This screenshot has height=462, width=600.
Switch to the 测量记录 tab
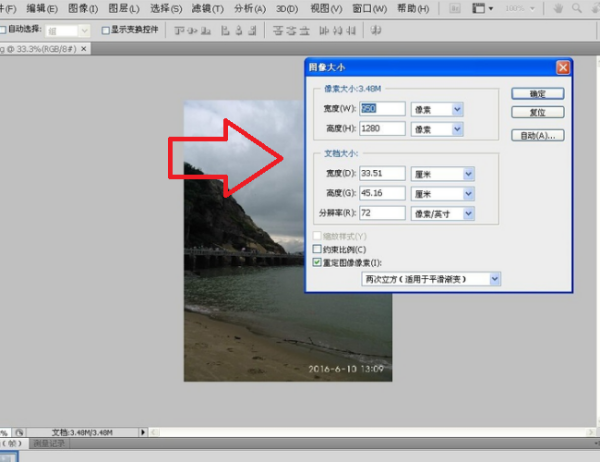(x=48, y=443)
